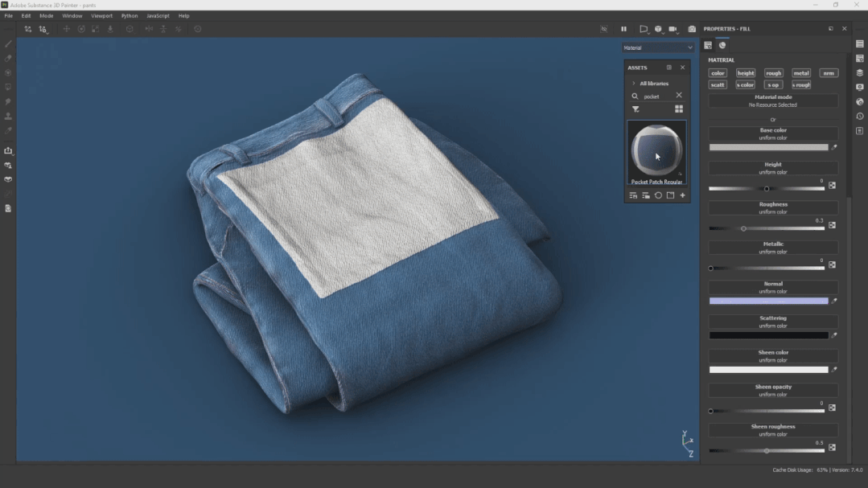Click the Height slider track

pos(767,189)
